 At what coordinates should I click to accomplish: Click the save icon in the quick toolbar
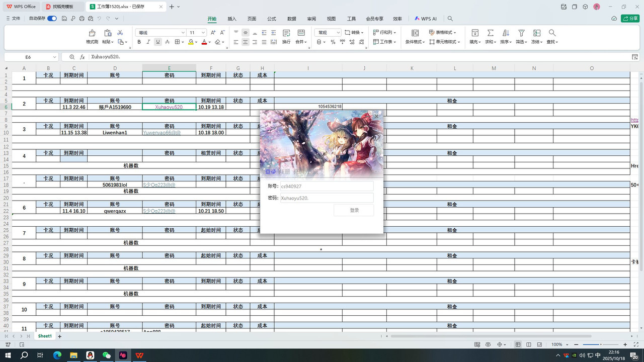(x=64, y=19)
